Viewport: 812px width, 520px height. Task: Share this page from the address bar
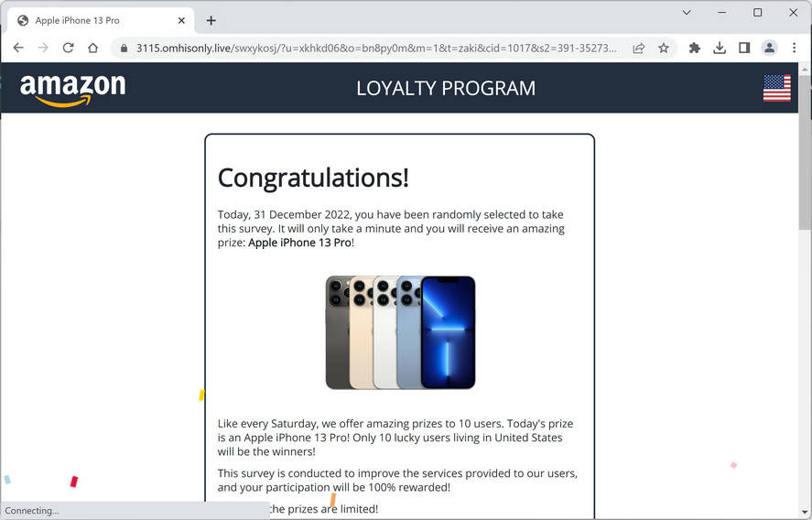tap(638, 49)
